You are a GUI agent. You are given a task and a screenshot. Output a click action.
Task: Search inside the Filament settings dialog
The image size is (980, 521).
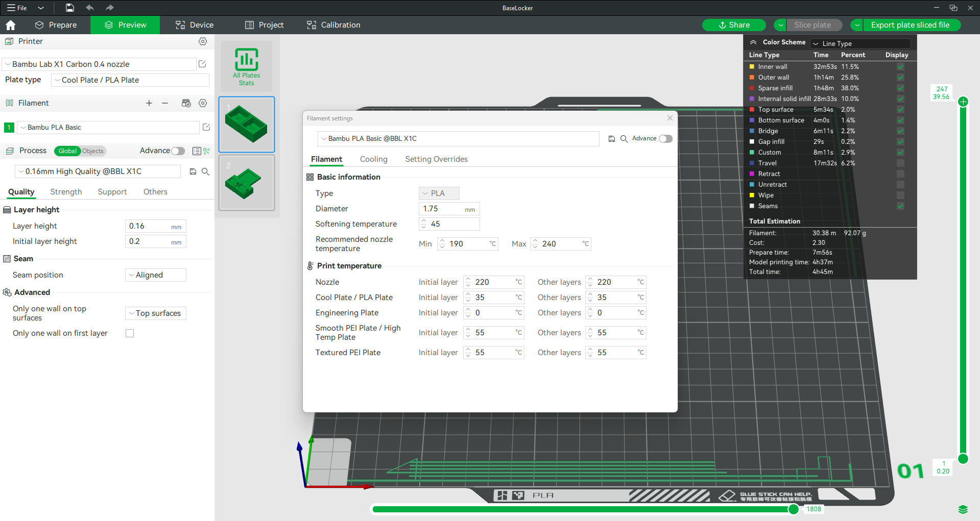624,139
